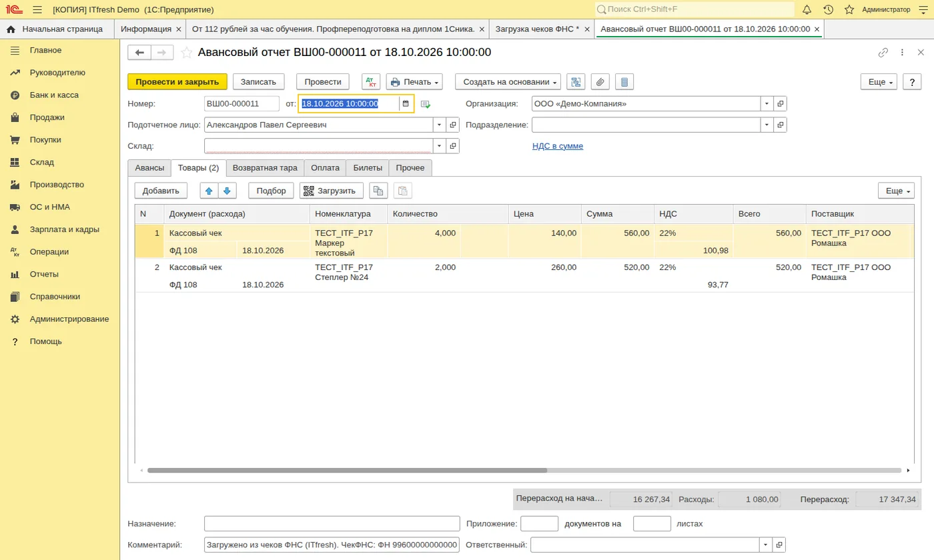This screenshot has height=560, width=934.
Task: Close the Информация tab
Action: click(x=178, y=29)
